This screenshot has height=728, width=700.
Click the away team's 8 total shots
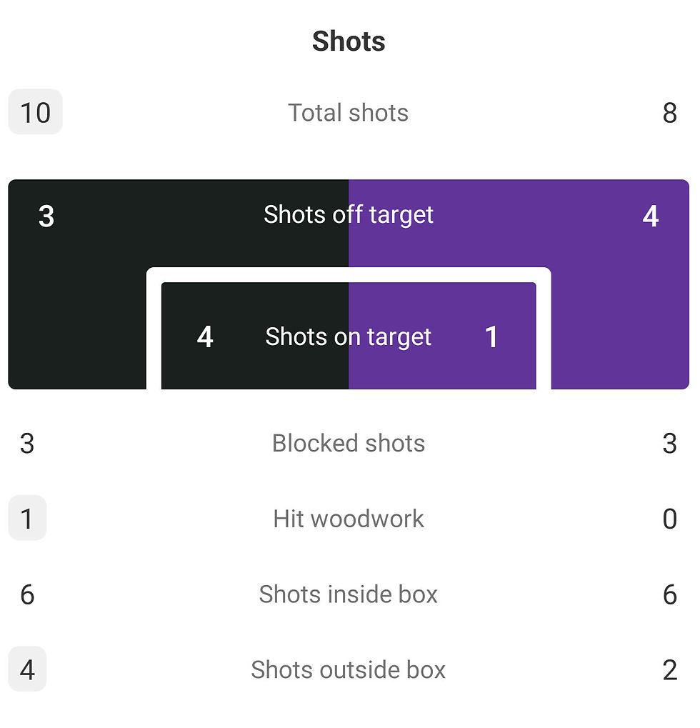pos(669,113)
